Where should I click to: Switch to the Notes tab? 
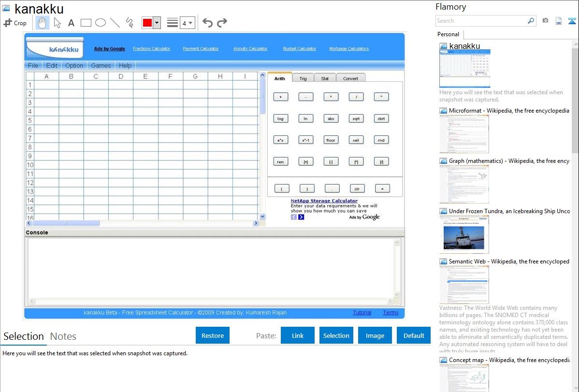point(63,336)
